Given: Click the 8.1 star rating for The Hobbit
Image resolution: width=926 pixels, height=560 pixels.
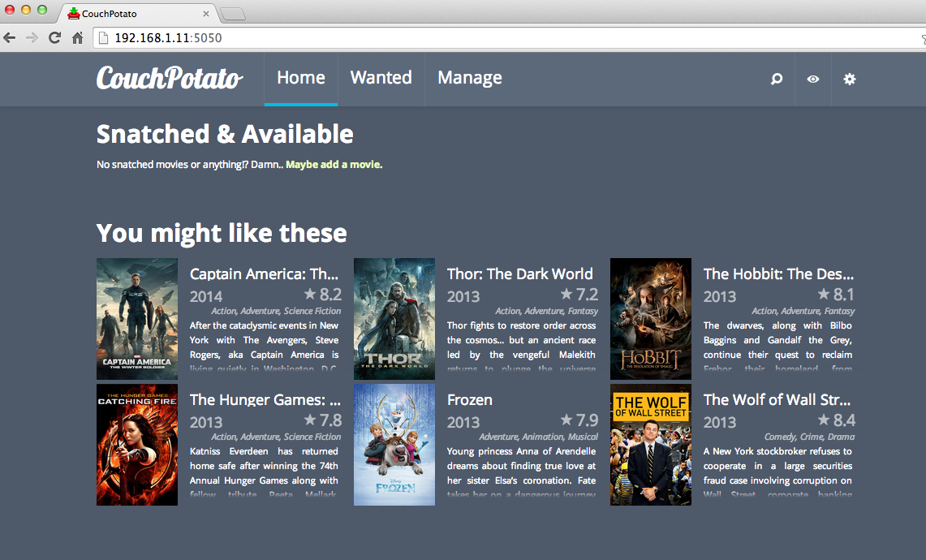Looking at the screenshot, I should click(x=836, y=294).
